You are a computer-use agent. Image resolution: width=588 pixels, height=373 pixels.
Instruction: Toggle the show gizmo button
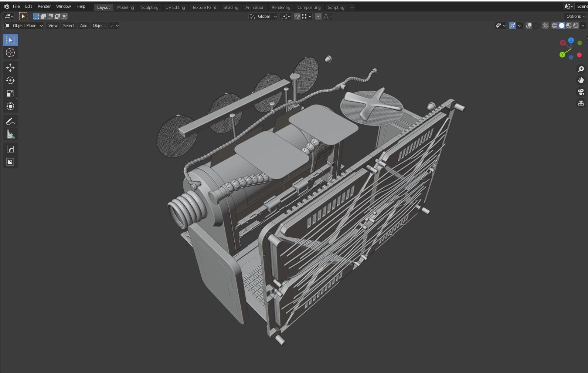click(512, 26)
